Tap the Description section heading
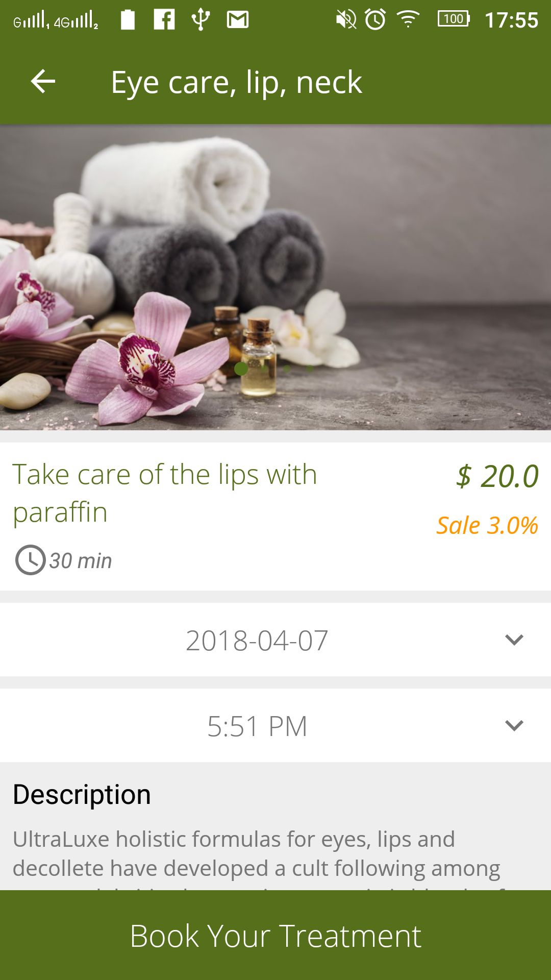Screen dimensions: 551x980 (82, 795)
